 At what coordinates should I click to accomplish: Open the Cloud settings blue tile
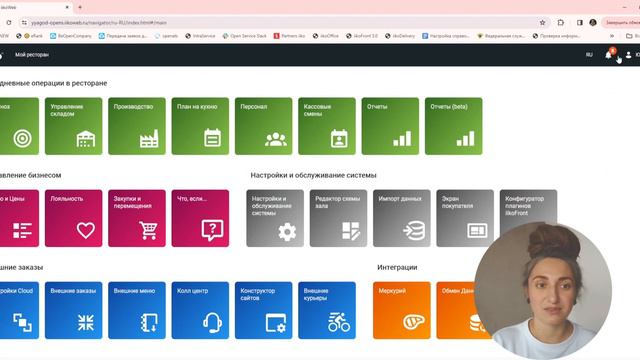(19, 310)
